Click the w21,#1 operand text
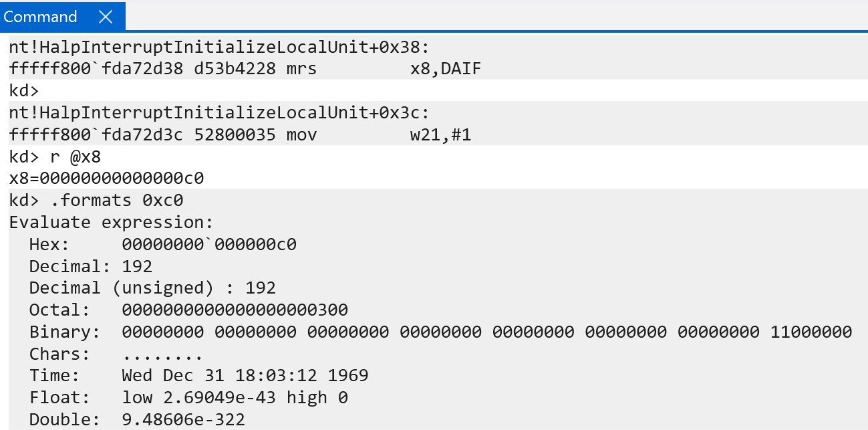 (x=441, y=134)
